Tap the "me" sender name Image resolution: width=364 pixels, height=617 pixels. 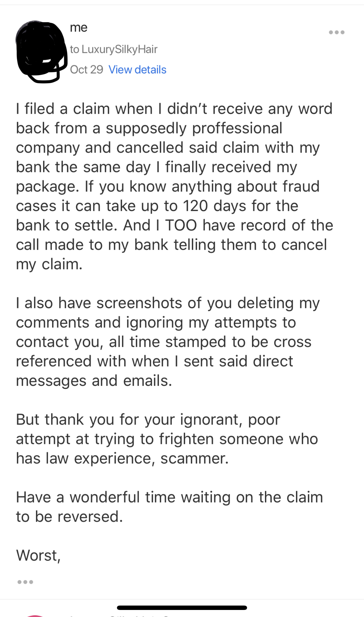coord(79,28)
